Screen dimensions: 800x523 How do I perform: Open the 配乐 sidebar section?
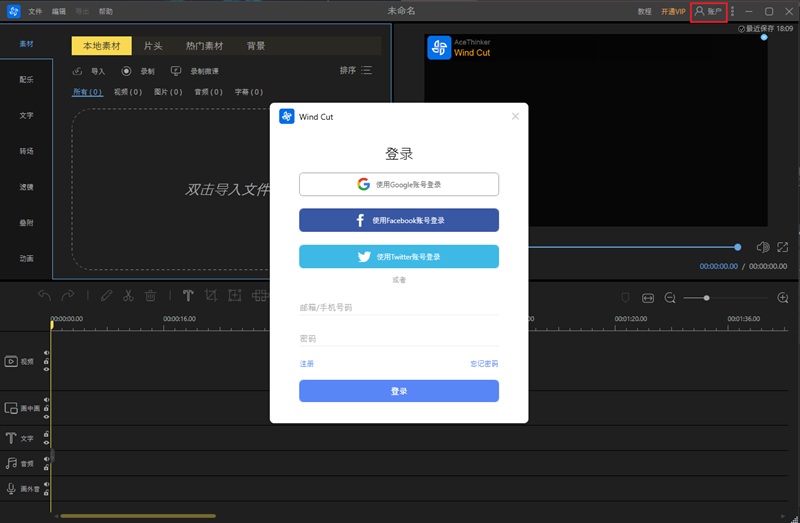(27, 80)
